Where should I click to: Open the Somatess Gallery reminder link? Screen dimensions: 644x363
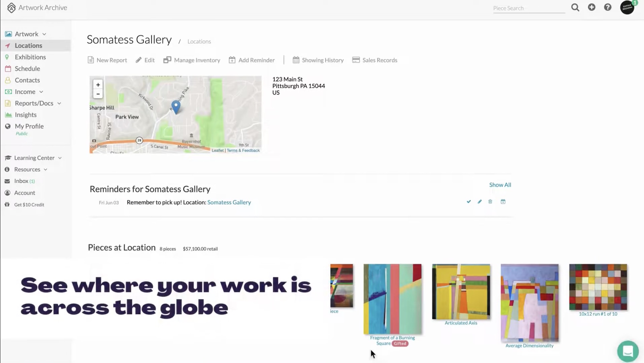click(229, 202)
